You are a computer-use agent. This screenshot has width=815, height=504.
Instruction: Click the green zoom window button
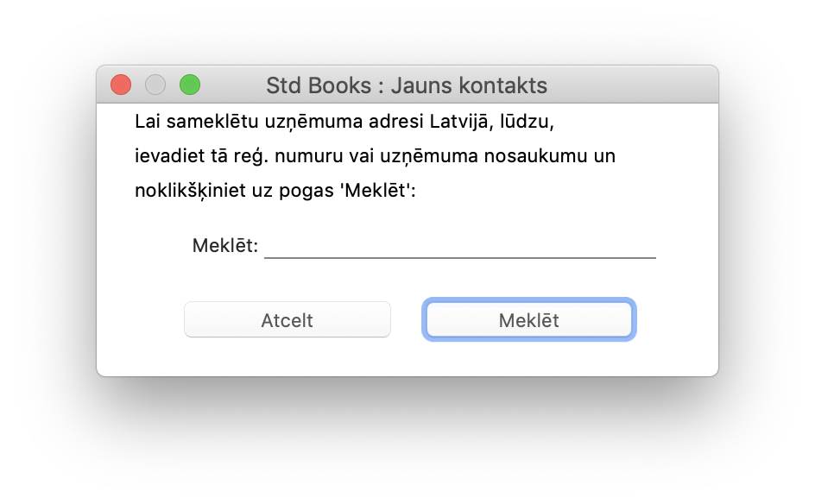(190, 85)
